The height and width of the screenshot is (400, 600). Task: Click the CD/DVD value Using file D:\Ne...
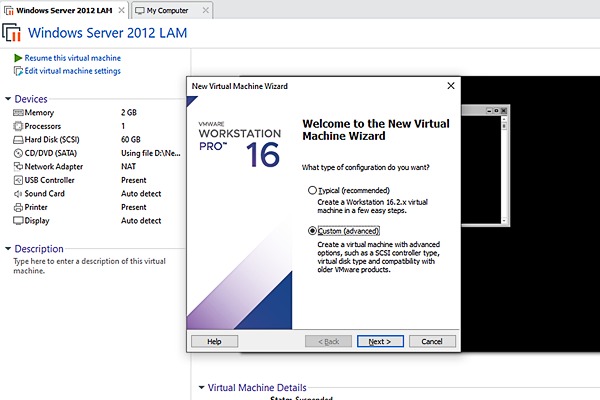tap(150, 153)
